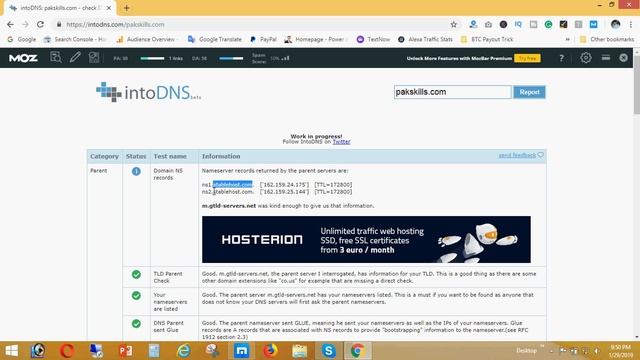Click the page vertical scrollbar thumb

tap(637, 84)
